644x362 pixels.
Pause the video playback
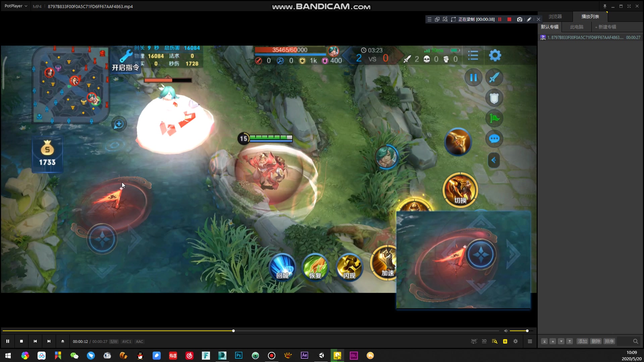(x=8, y=341)
